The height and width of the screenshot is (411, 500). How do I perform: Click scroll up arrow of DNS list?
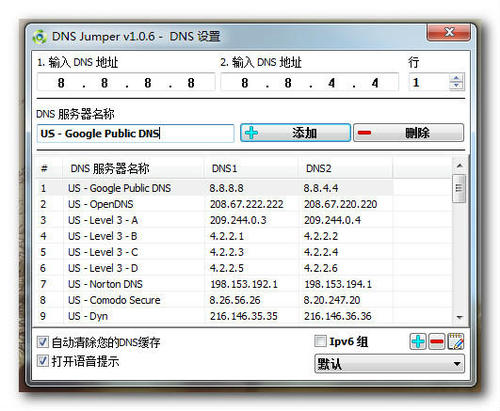pyautogui.click(x=460, y=165)
